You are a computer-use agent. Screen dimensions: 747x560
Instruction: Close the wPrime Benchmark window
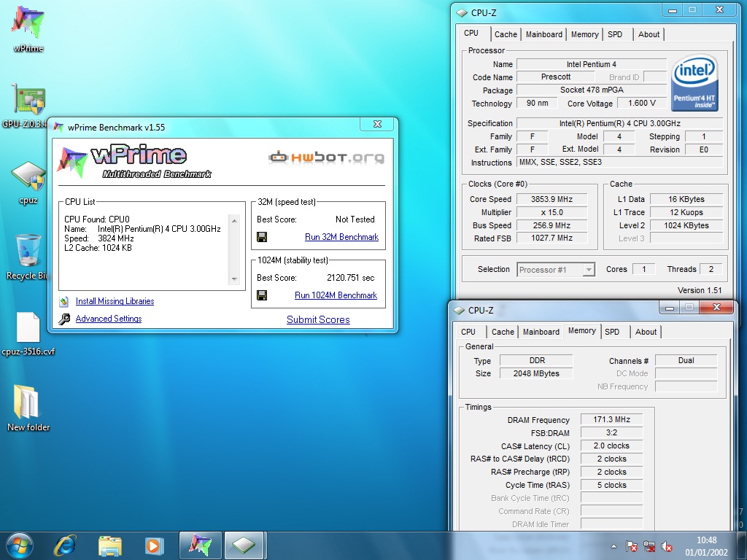pyautogui.click(x=377, y=124)
